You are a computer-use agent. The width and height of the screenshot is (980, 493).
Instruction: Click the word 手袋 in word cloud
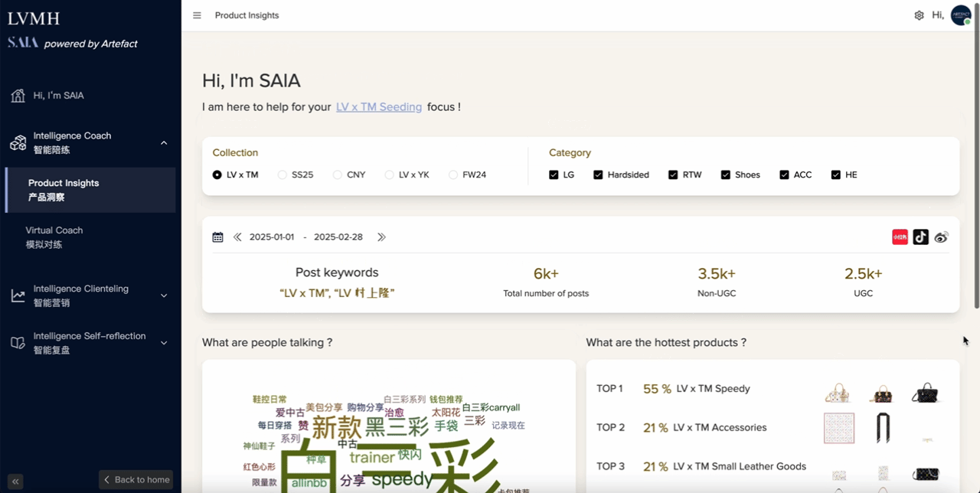tap(446, 426)
